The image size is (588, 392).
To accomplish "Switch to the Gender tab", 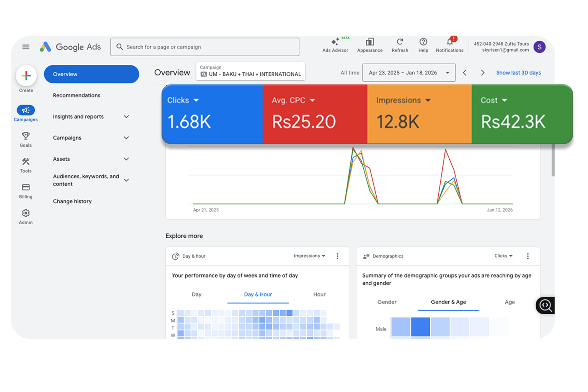I will [387, 302].
